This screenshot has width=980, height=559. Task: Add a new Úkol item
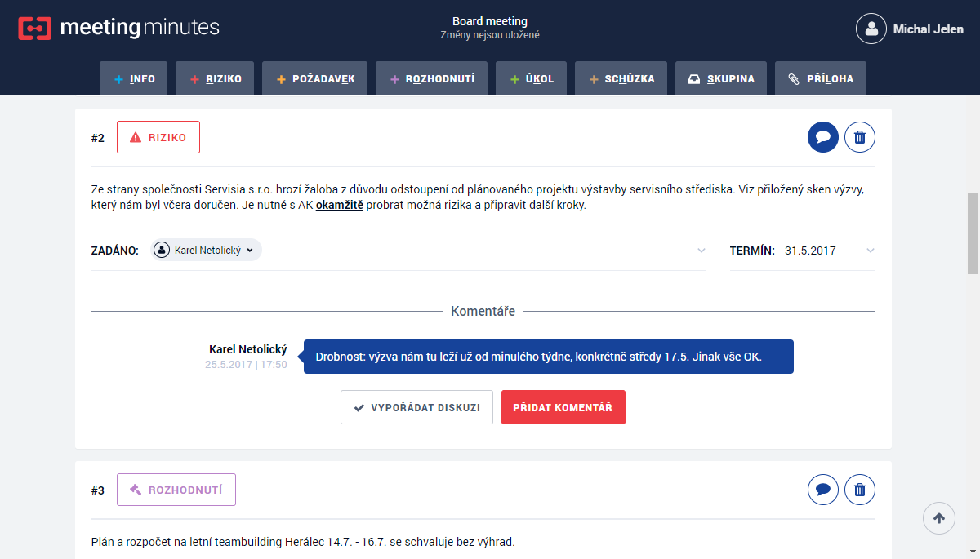(x=531, y=79)
